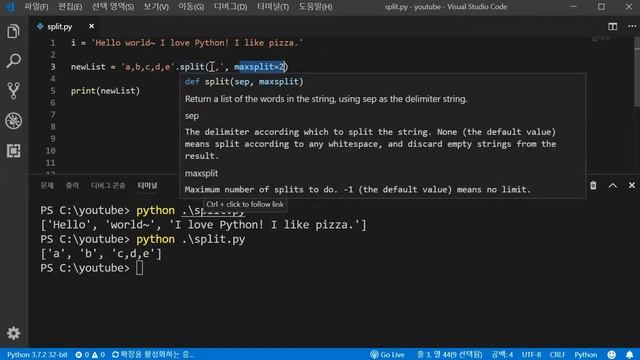This screenshot has width=640, height=360.
Task: Kill terminal with the trash icon
Action: coord(593,186)
